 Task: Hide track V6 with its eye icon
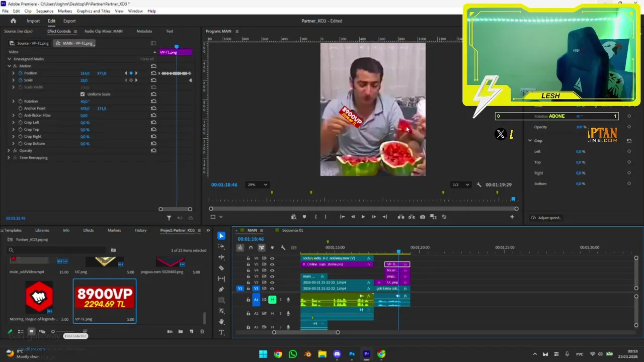tap(272, 258)
